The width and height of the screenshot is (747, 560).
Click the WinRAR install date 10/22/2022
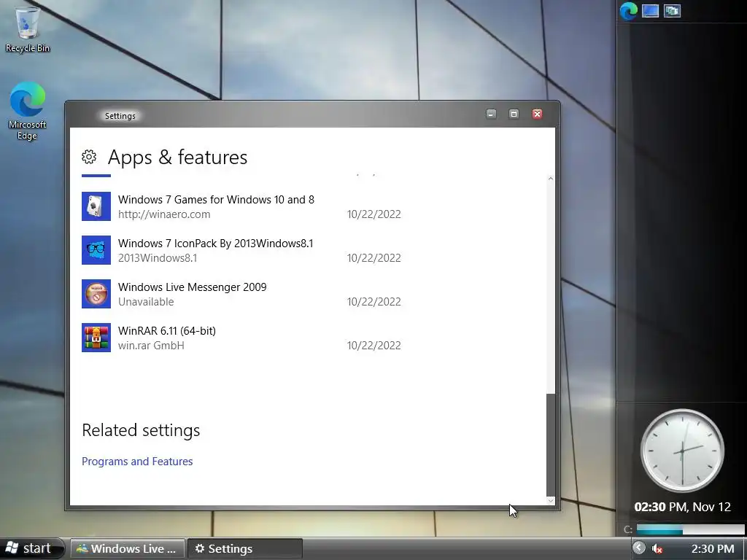pyautogui.click(x=374, y=346)
